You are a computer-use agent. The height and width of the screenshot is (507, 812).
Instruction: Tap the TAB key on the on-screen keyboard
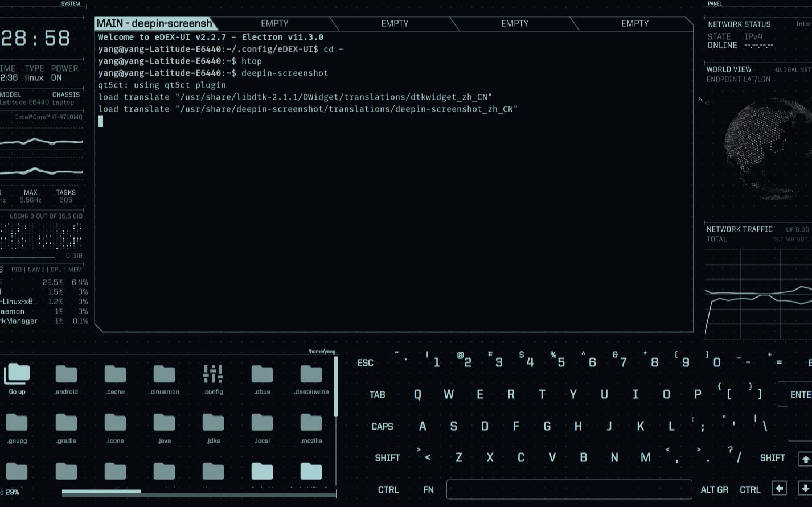tap(377, 394)
